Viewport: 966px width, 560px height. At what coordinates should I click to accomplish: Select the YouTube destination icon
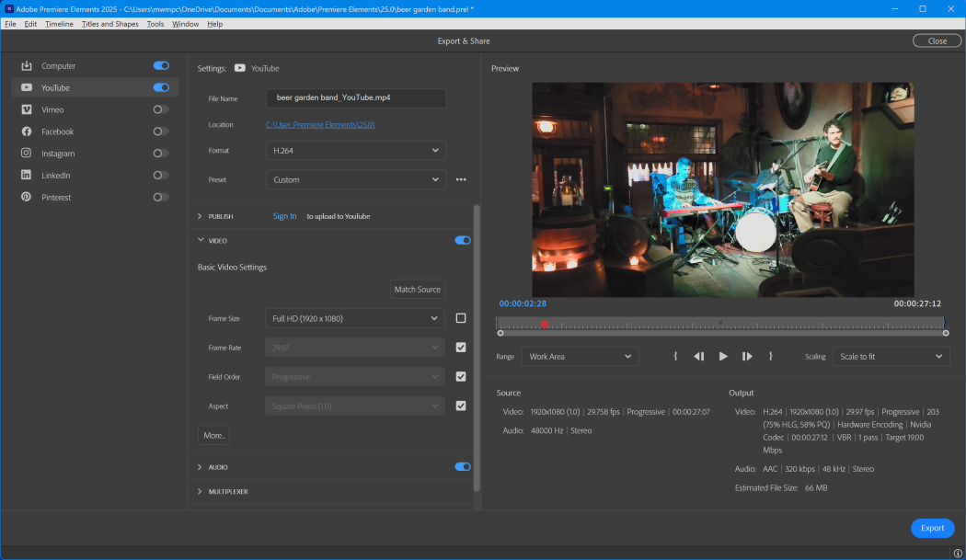pyautogui.click(x=27, y=87)
